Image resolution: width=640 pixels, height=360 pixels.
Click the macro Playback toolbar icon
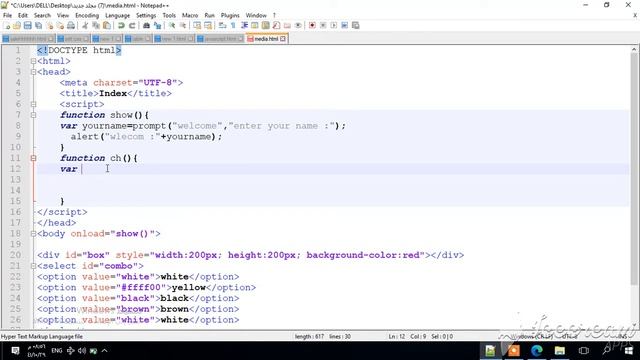click(333, 25)
